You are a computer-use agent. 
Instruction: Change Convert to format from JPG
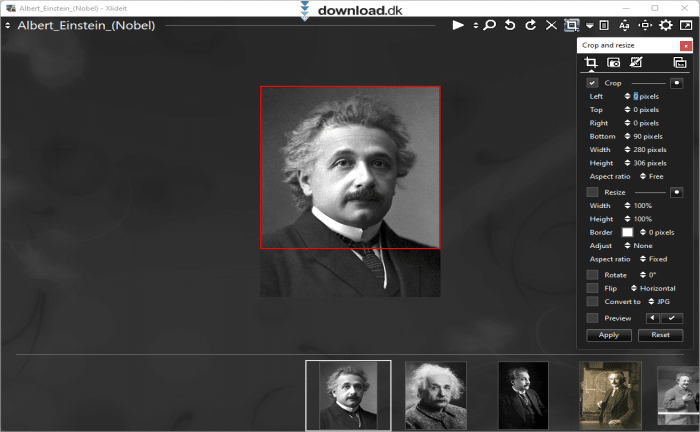point(659,302)
